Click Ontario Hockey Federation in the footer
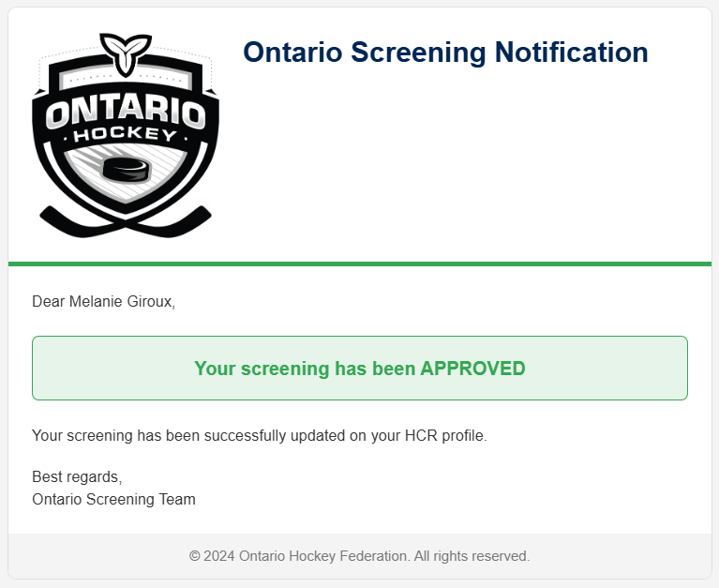 point(322,556)
